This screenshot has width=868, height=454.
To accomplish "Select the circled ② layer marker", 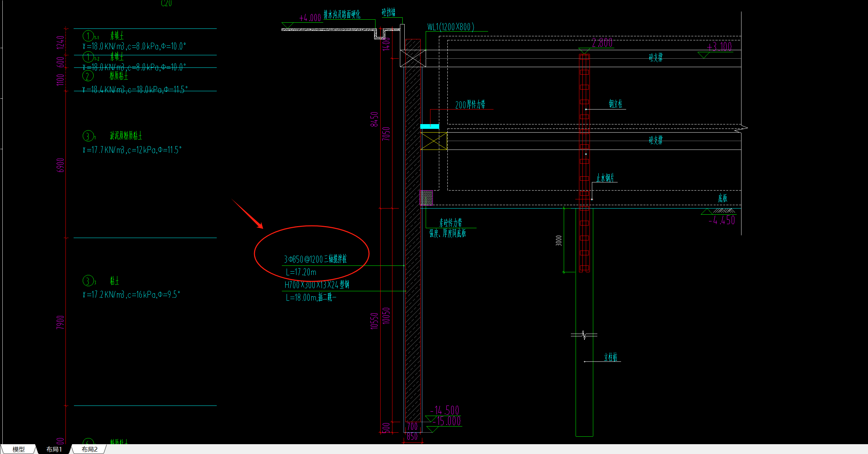I will 88,76.
